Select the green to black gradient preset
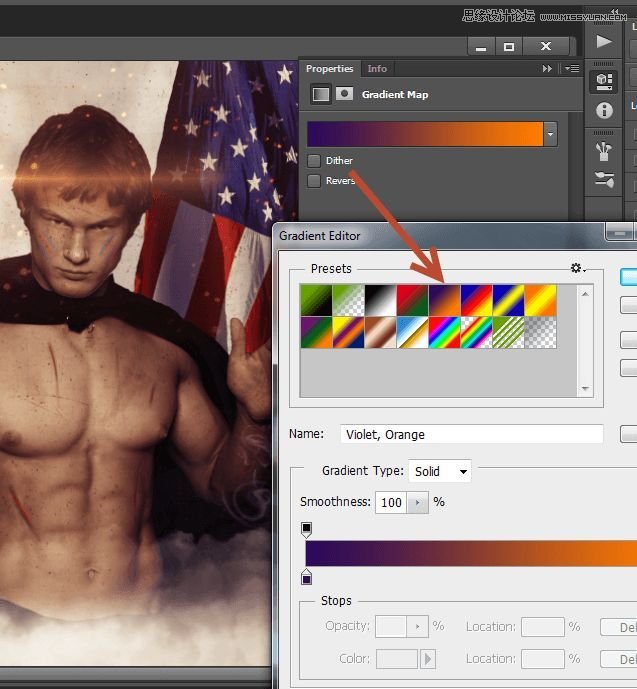 coord(316,301)
